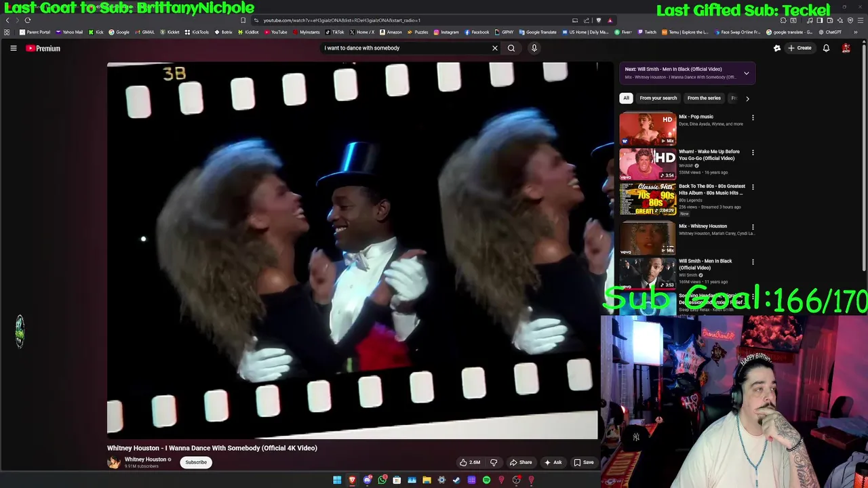Open Will Smith - Men In Black title
Image resolution: width=868 pixels, height=488 pixels.
point(705,264)
